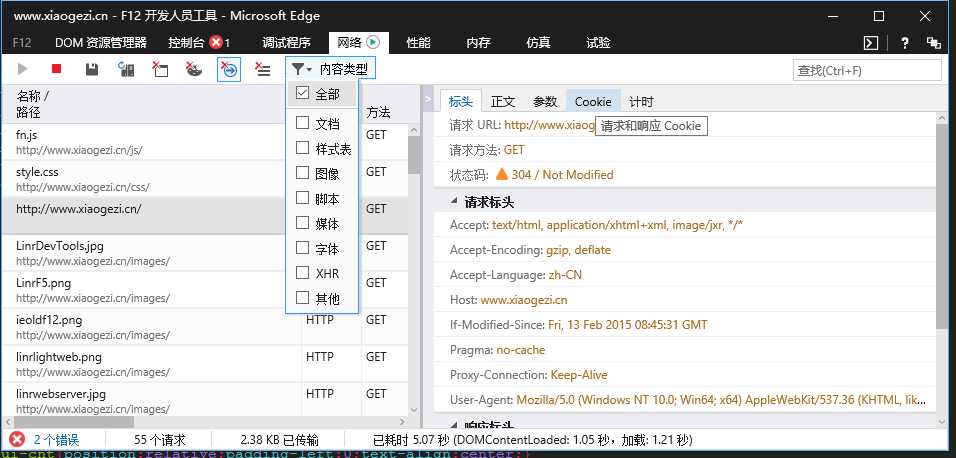Click request list scrollbar down arrow
The height and width of the screenshot is (458, 956).
(x=414, y=410)
